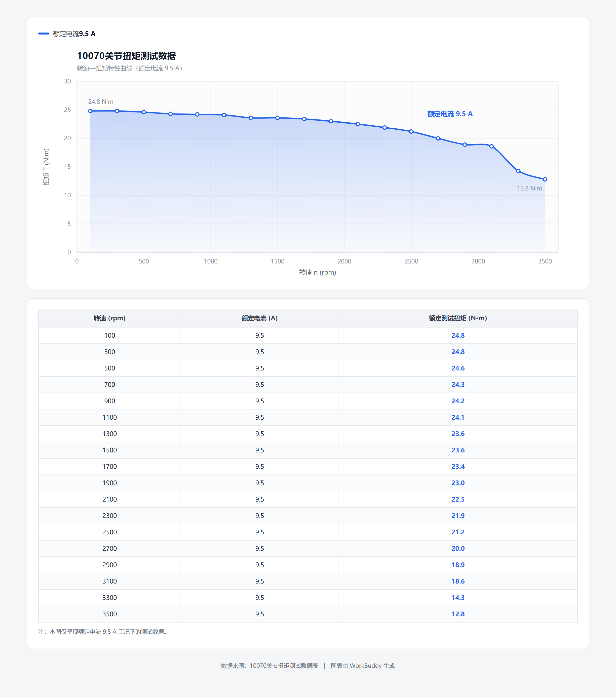The height and width of the screenshot is (697, 616).
Task: Click torque value 18.6 in table
Action: [x=458, y=581]
